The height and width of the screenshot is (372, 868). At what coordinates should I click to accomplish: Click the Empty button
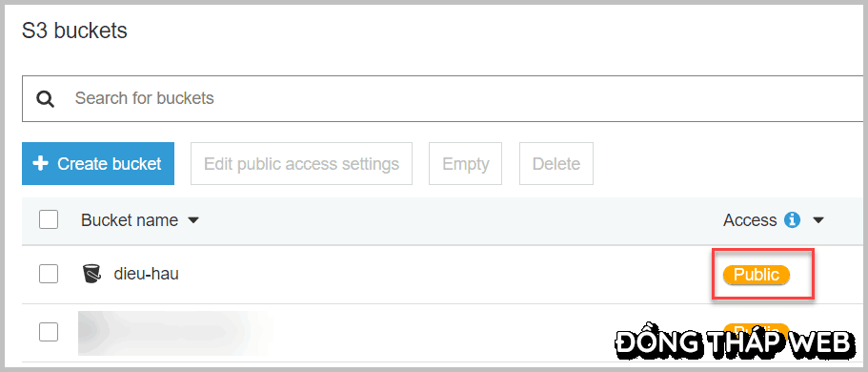[466, 163]
